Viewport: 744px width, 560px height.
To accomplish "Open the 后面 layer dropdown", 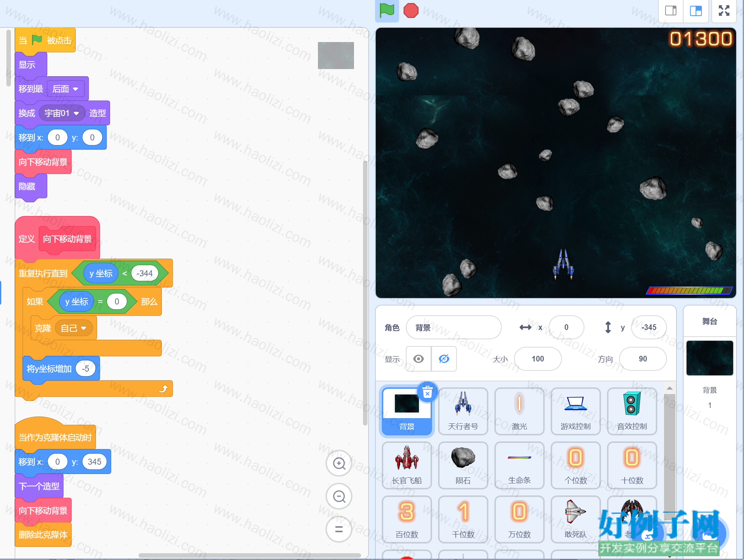I will (x=65, y=89).
